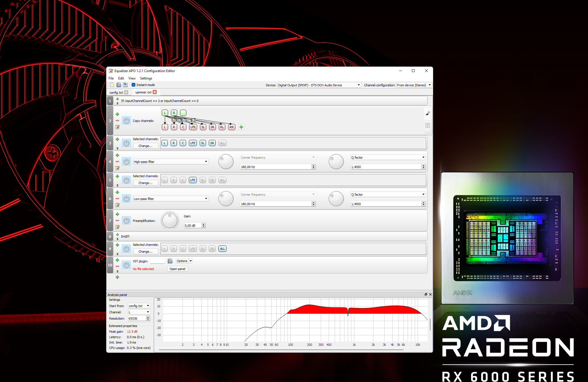The height and width of the screenshot is (382, 588).
Task: Add a filter using row 1's green plus
Action: [x=117, y=99]
